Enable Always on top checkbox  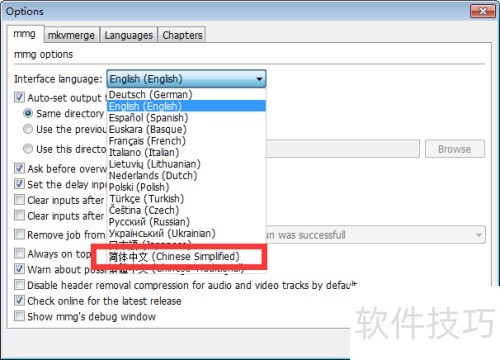pyautogui.click(x=19, y=253)
